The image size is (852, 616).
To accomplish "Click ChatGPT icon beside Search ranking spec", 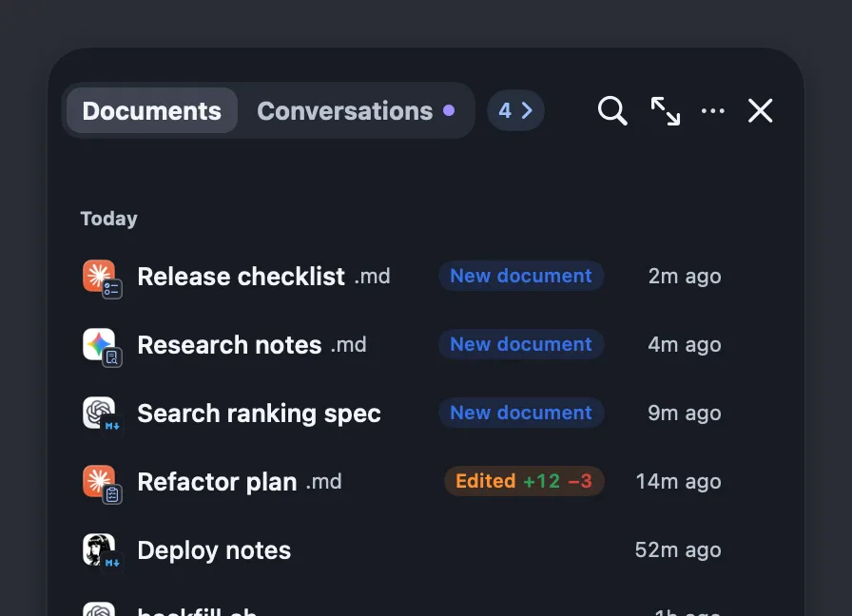I will click(100, 413).
